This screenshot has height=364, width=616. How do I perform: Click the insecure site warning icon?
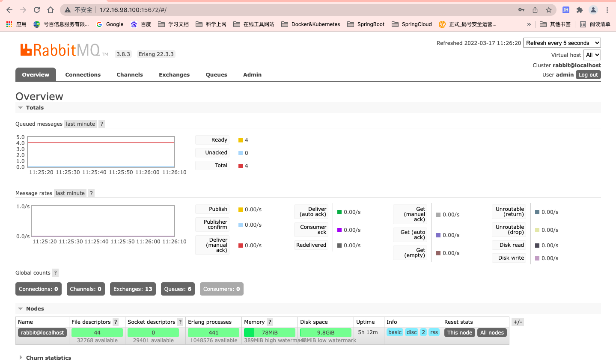tap(68, 10)
